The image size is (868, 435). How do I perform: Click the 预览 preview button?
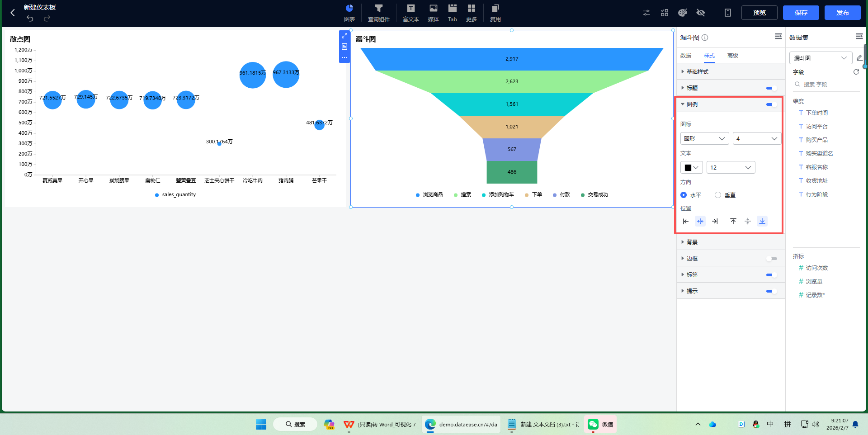pyautogui.click(x=759, y=13)
